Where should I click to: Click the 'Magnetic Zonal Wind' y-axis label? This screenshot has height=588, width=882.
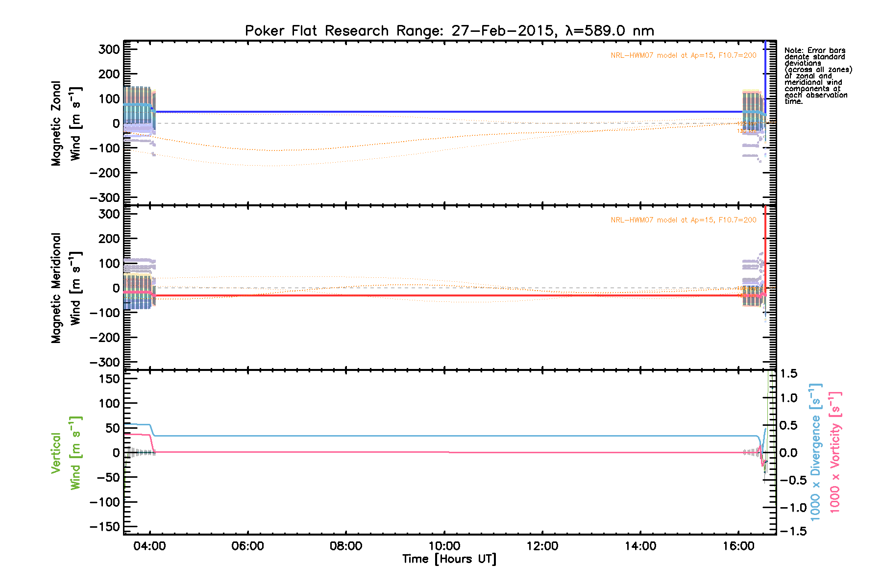66,123
